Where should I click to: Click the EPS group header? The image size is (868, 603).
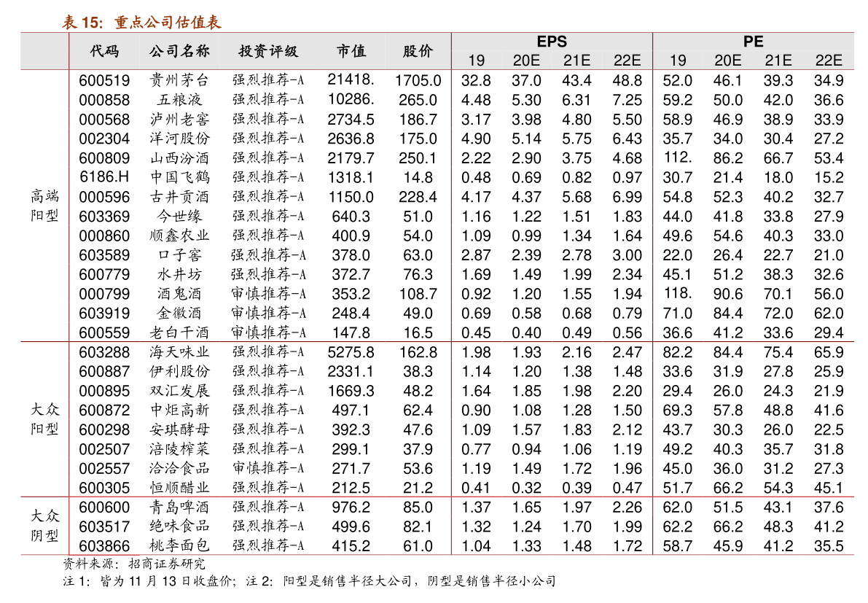pos(552,42)
